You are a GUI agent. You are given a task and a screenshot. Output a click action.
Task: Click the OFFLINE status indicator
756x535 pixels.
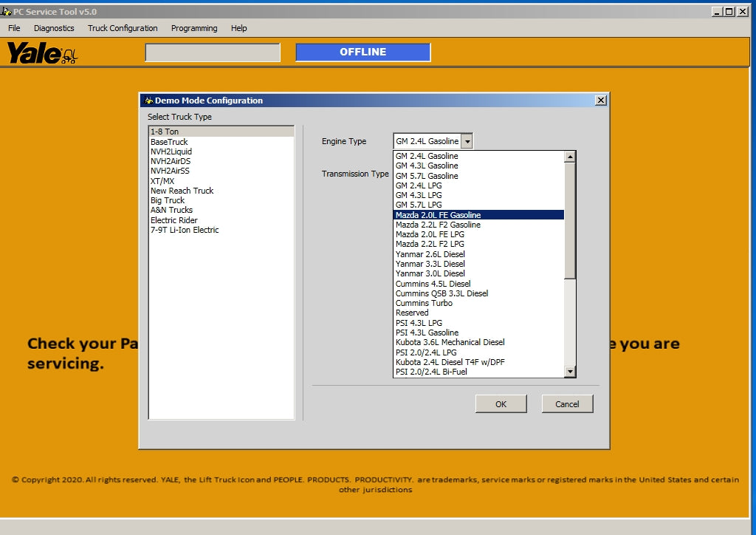362,52
